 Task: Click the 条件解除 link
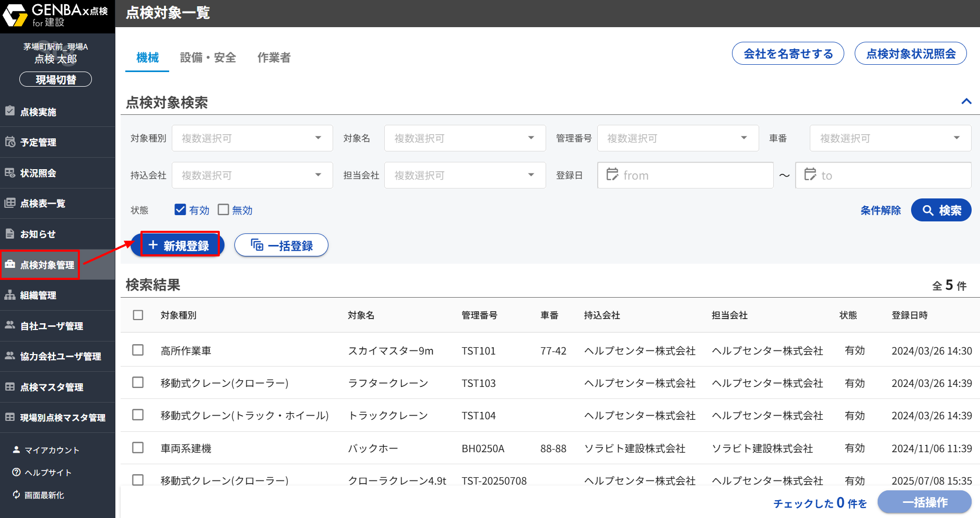(x=880, y=210)
